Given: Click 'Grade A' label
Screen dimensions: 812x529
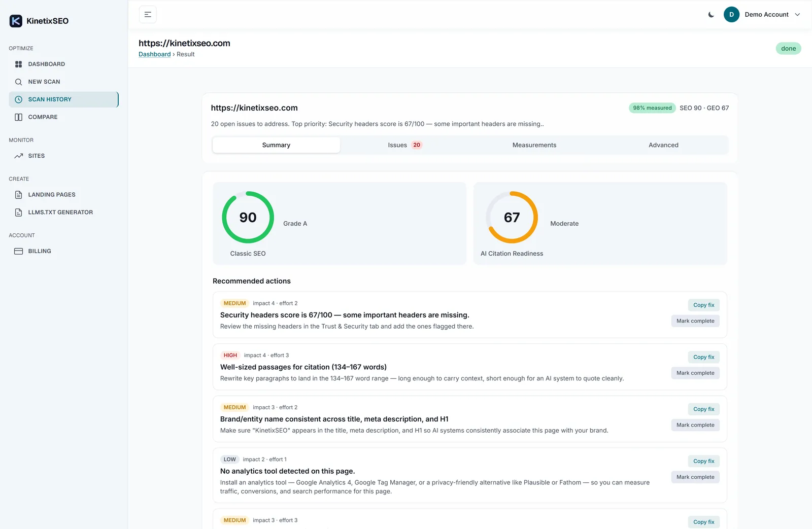Looking at the screenshot, I should pos(295,224).
